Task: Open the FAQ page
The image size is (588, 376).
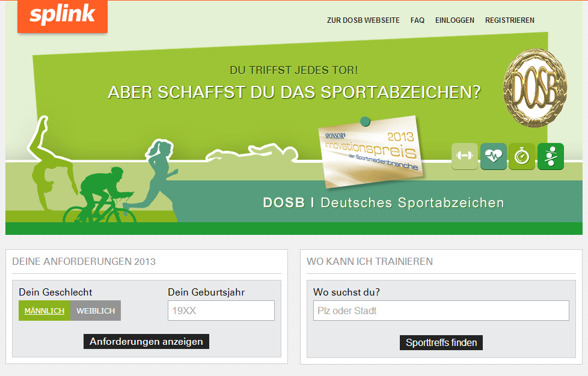Action: coord(417,20)
